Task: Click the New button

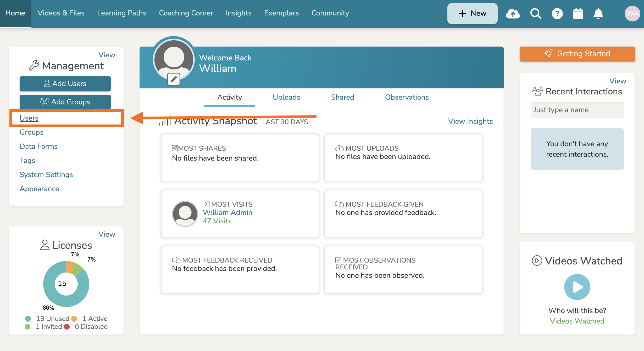Action: (472, 14)
